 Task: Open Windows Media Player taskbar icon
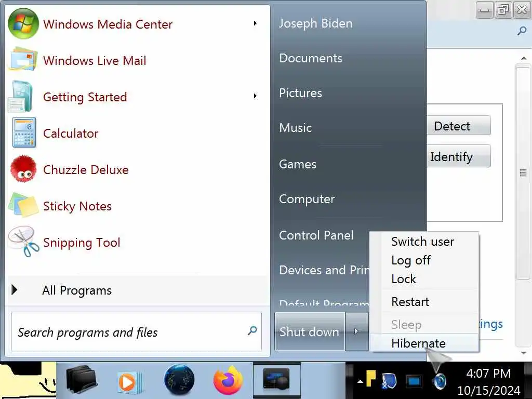coord(129,382)
